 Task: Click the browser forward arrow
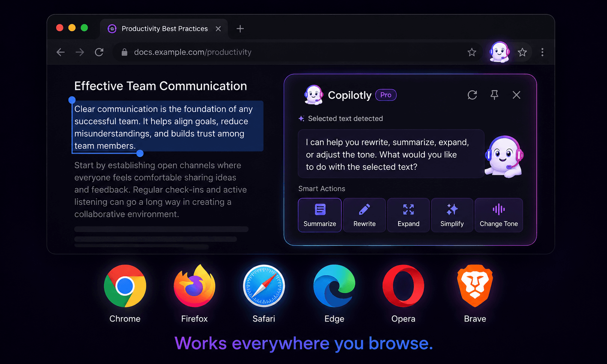(x=79, y=52)
